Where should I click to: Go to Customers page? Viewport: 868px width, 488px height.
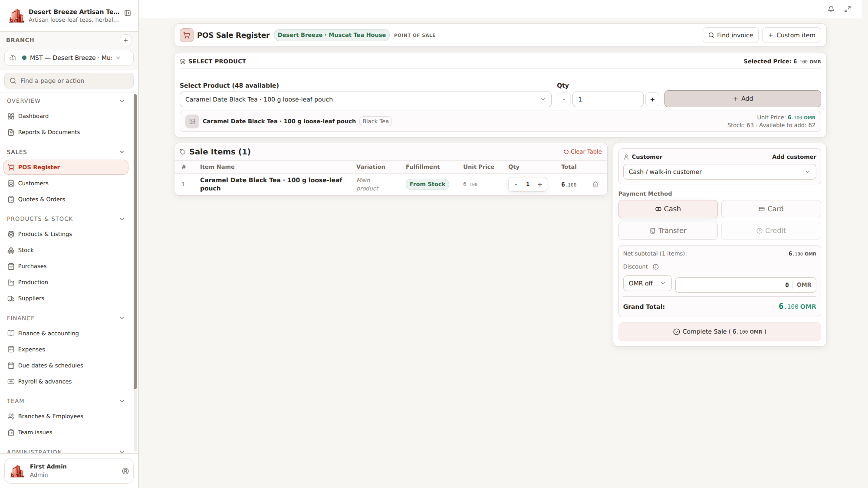click(66, 183)
